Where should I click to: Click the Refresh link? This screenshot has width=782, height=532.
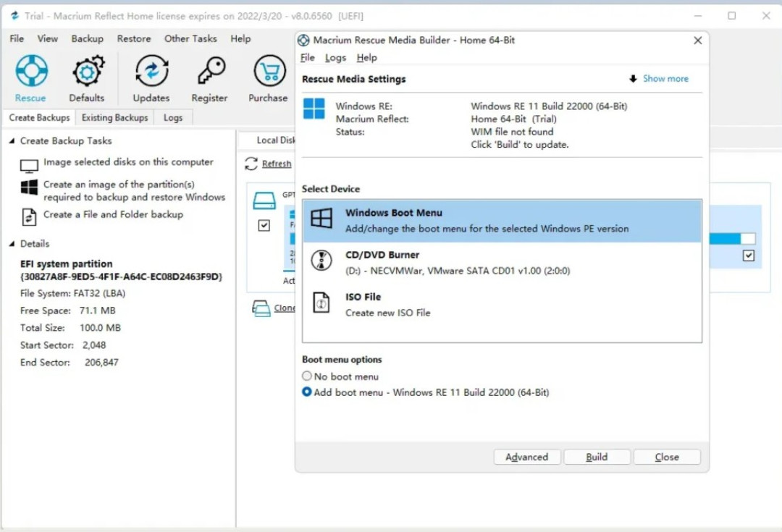(277, 164)
